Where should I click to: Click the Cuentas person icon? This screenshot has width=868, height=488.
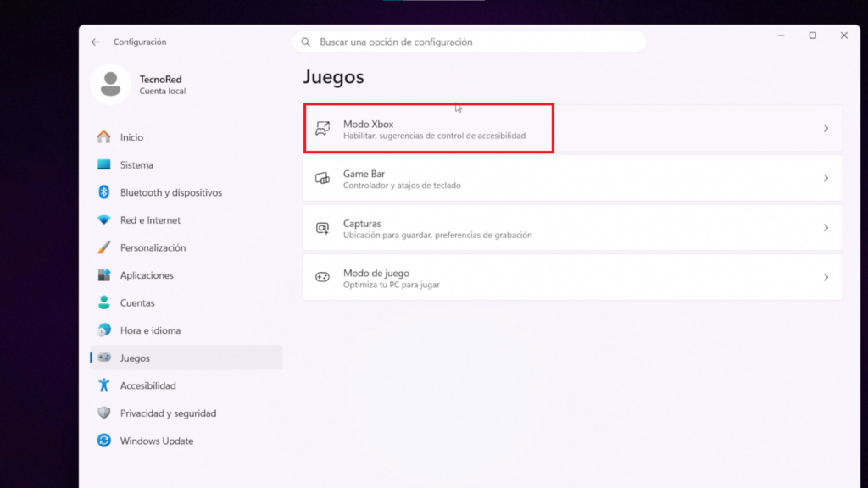coord(103,302)
